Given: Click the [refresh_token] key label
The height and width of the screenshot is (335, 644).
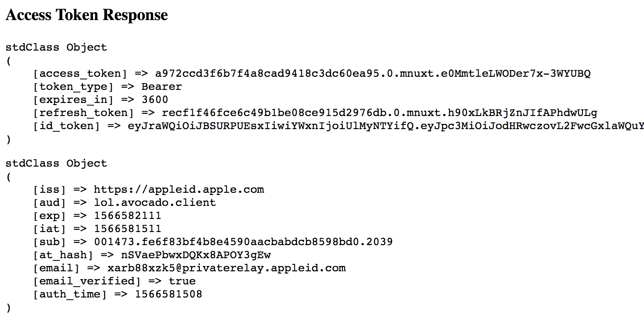Looking at the screenshot, I should point(84,113).
